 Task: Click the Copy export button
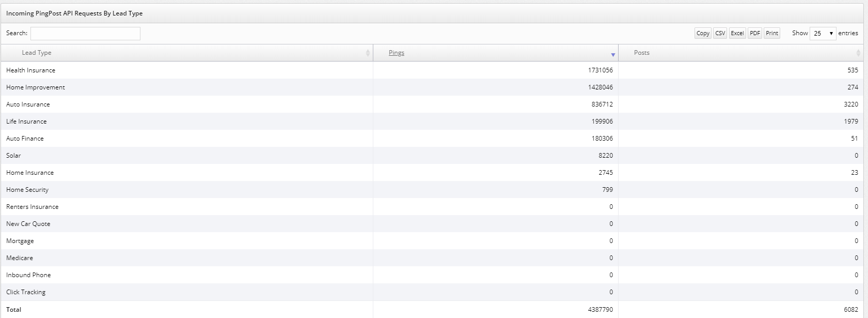703,33
